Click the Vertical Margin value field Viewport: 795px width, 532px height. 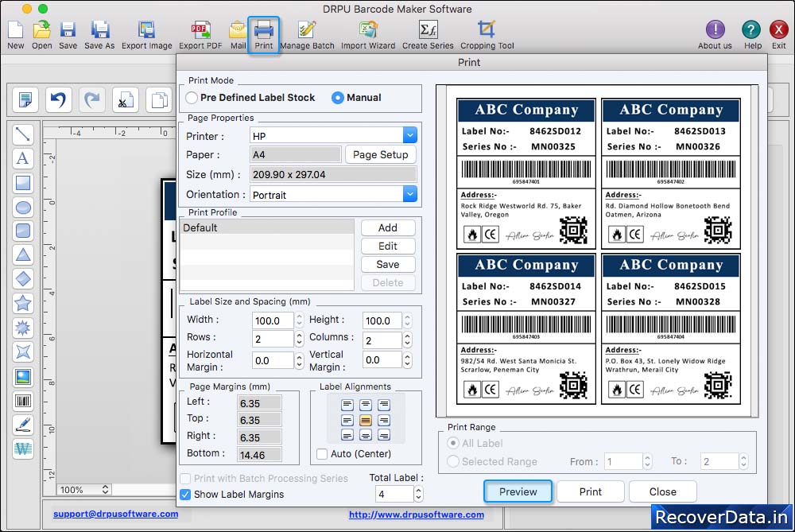[382, 359]
